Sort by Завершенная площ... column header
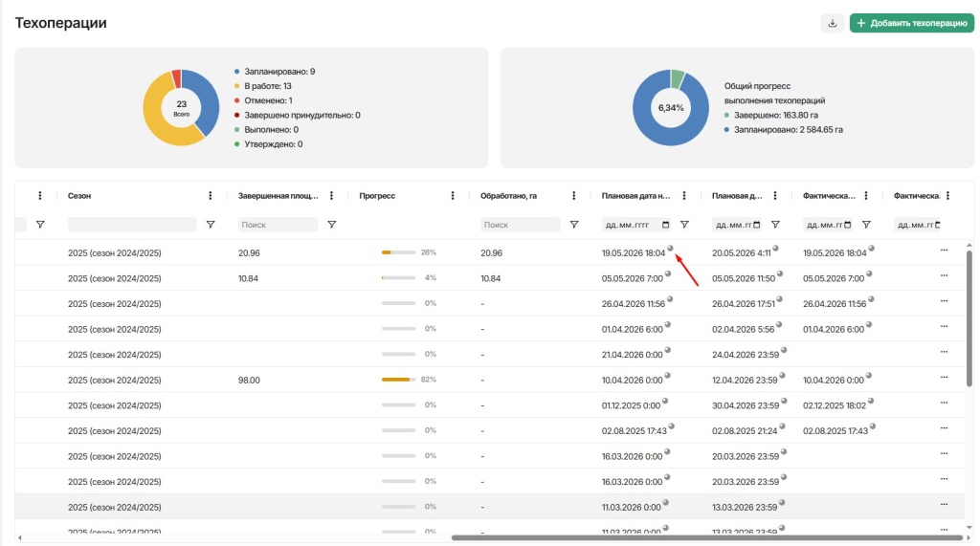 point(278,195)
